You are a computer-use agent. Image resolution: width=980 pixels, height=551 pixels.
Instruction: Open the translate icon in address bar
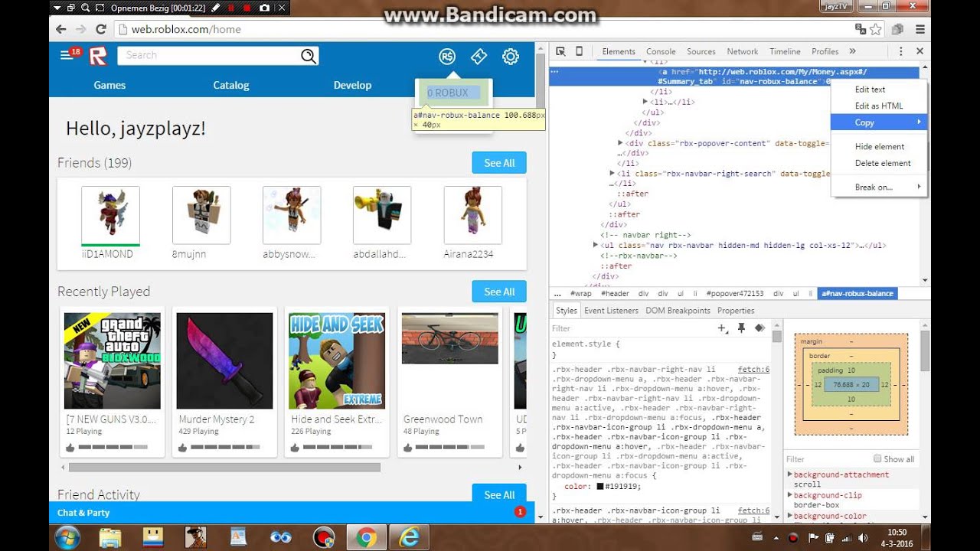(x=861, y=29)
